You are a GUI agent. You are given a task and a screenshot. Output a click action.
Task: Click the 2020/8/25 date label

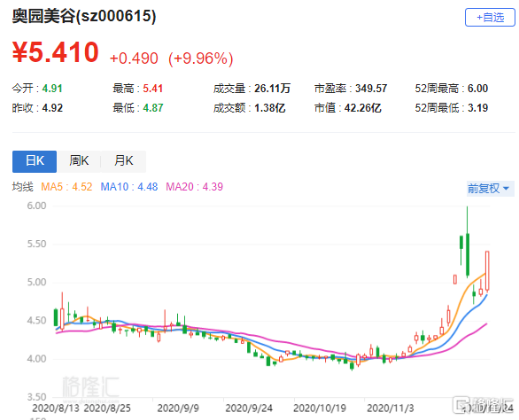(107, 408)
